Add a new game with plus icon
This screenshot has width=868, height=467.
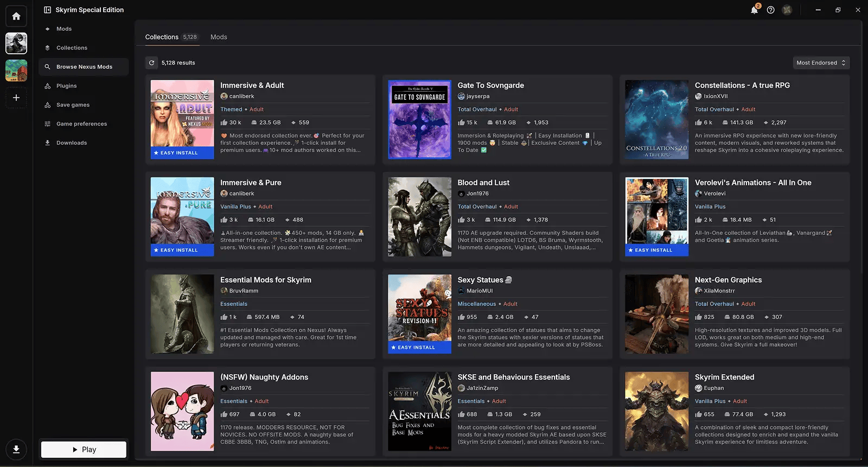point(16,98)
